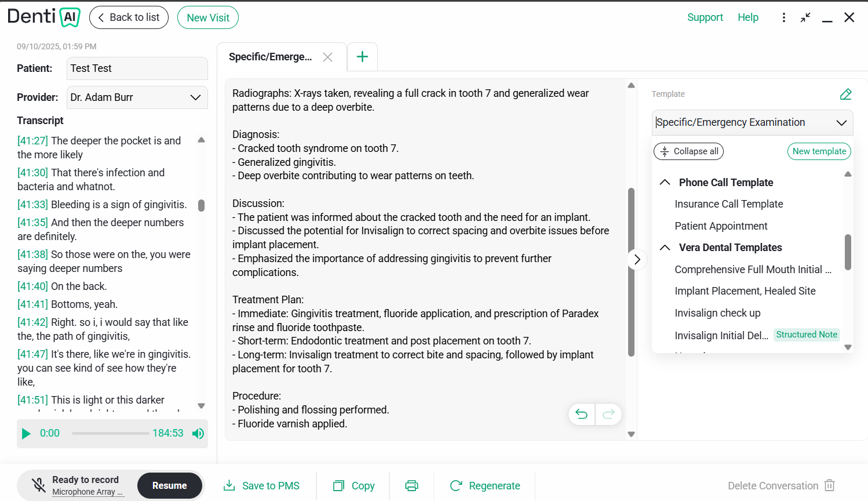The height and width of the screenshot is (501, 868).
Task: Add a new note tab with plus
Action: tap(362, 57)
